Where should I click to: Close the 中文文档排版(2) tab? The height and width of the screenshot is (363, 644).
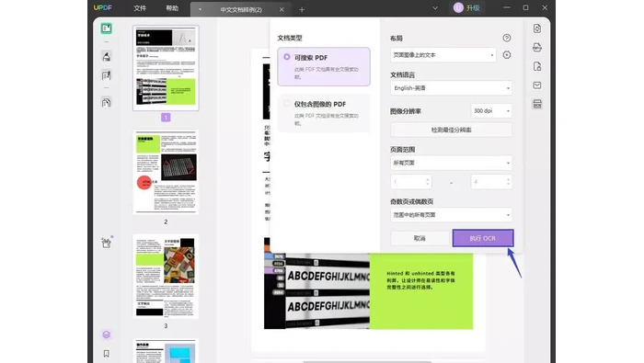(282, 9)
